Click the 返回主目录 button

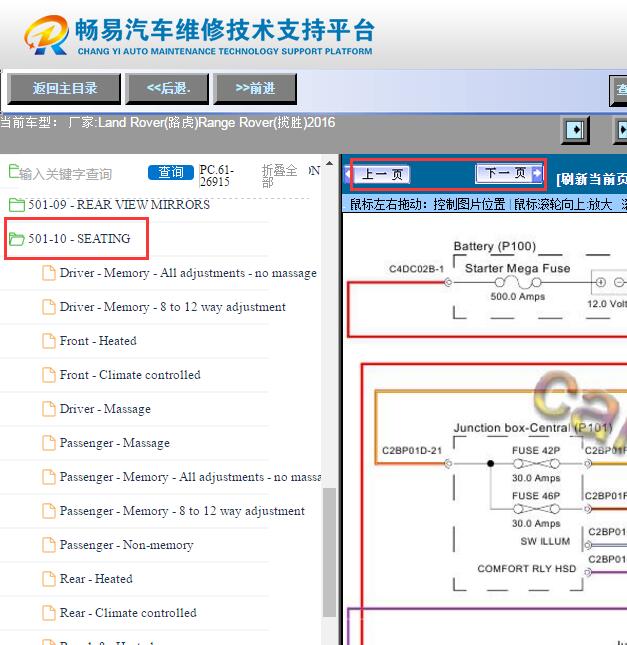64,88
